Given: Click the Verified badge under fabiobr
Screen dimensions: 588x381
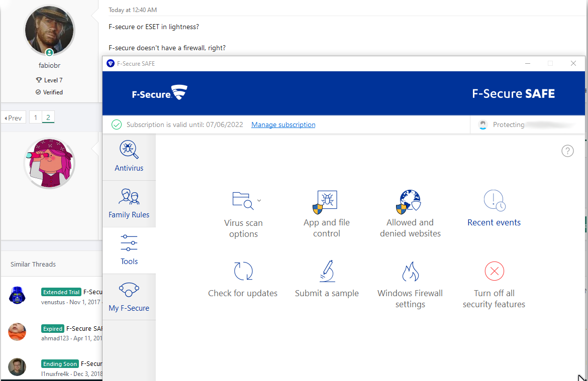Looking at the screenshot, I should 49,92.
